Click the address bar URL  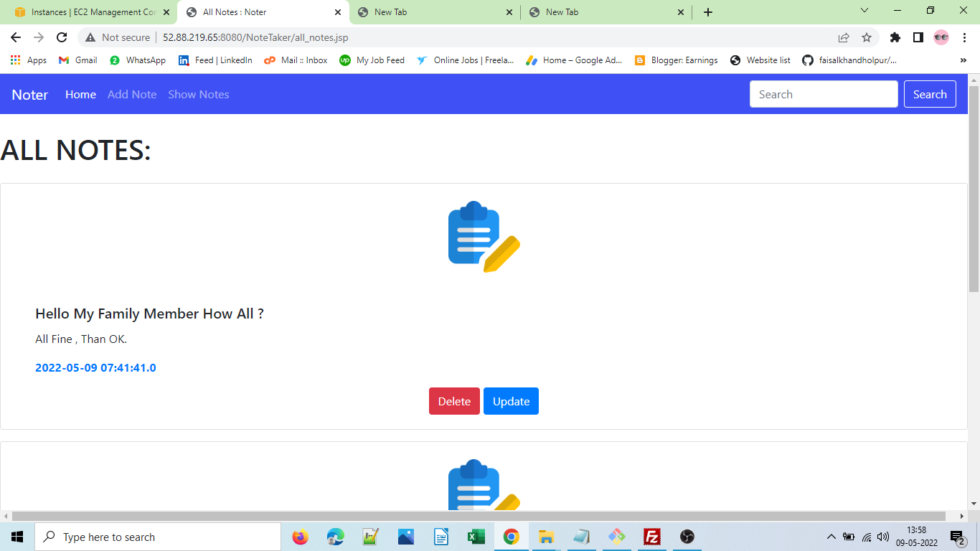255,37
